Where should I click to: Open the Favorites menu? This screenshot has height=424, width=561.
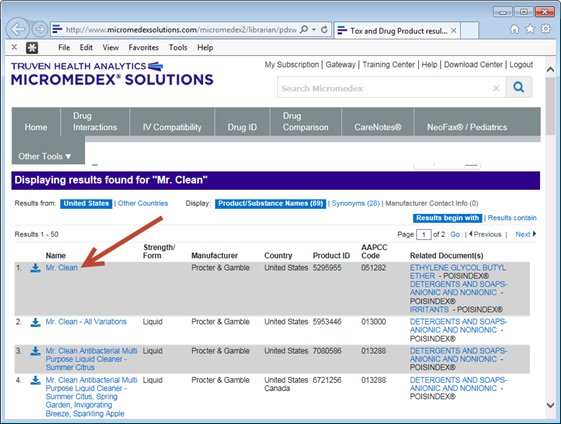pos(143,48)
